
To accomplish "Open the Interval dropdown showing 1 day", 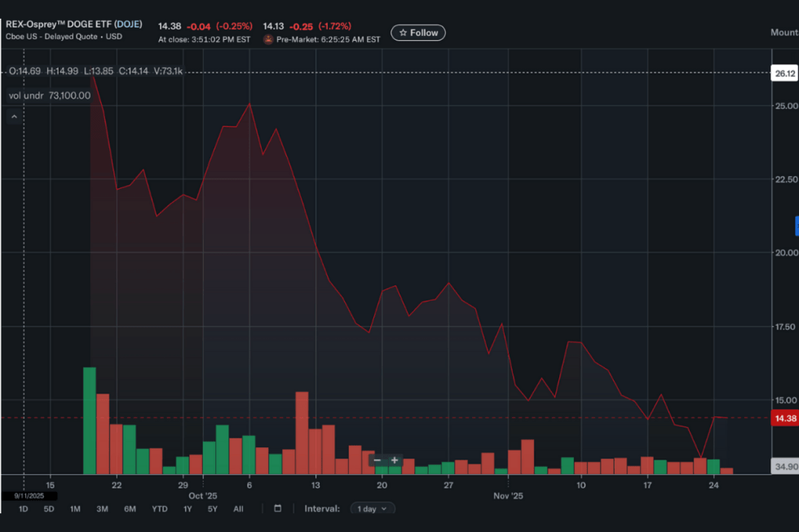I will pyautogui.click(x=372, y=508).
